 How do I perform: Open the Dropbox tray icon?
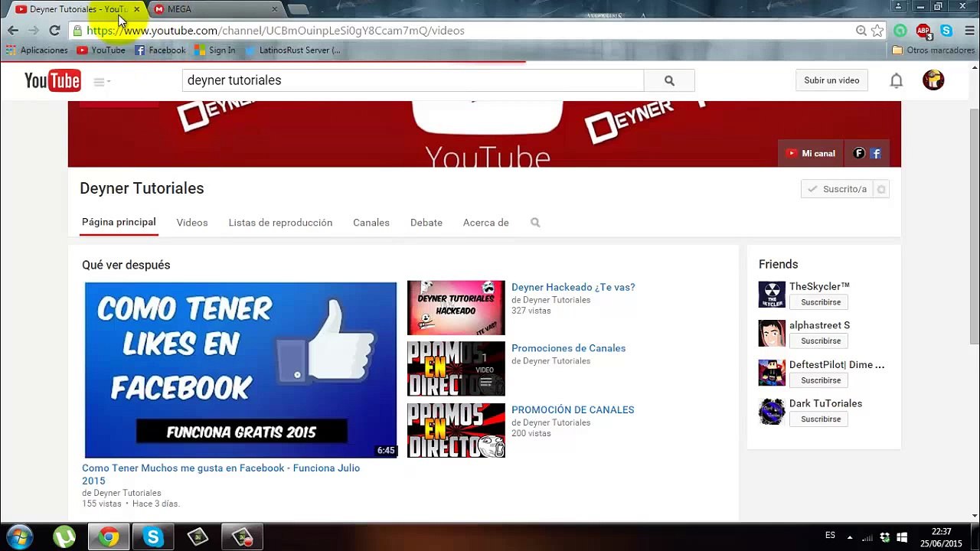(x=885, y=537)
